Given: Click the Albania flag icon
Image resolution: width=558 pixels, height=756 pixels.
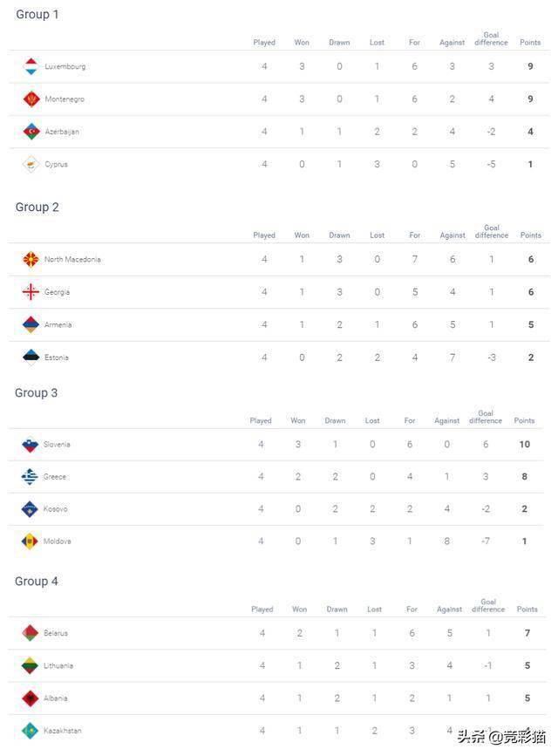Looking at the screenshot, I should click(31, 698).
